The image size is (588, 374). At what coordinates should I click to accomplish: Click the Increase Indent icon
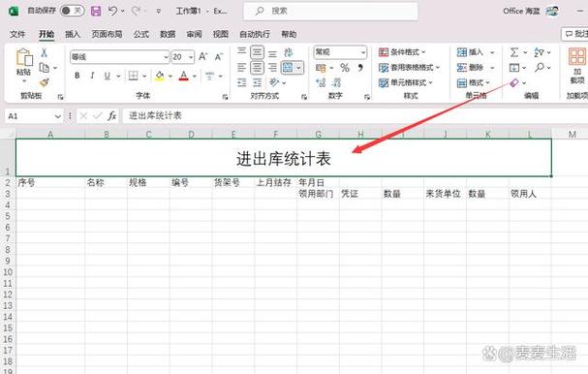[258, 82]
